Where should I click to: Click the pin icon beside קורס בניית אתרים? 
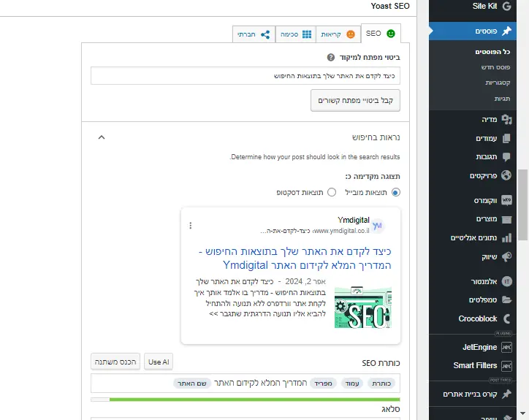507,394
